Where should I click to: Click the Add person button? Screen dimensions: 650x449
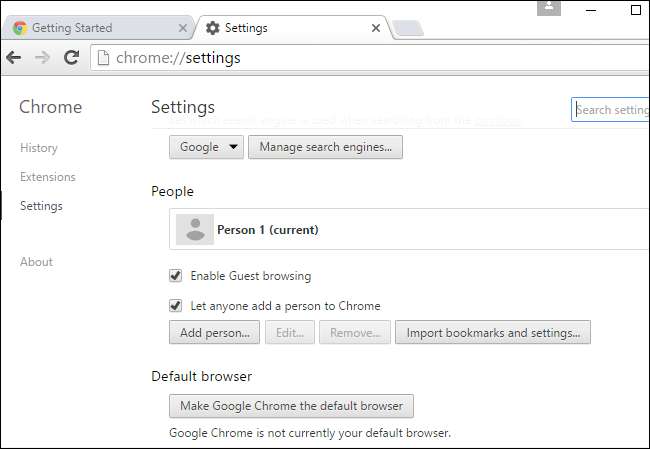pos(215,333)
